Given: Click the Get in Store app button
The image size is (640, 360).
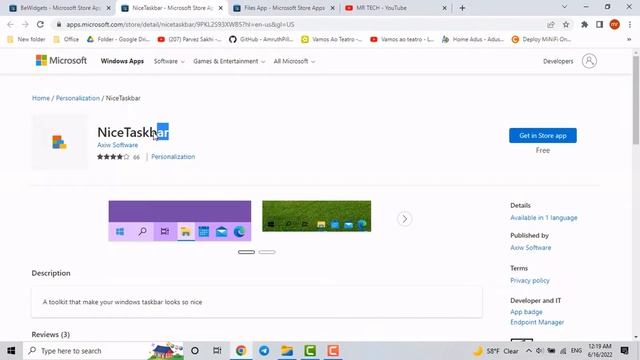Looking at the screenshot, I should tap(542, 136).
